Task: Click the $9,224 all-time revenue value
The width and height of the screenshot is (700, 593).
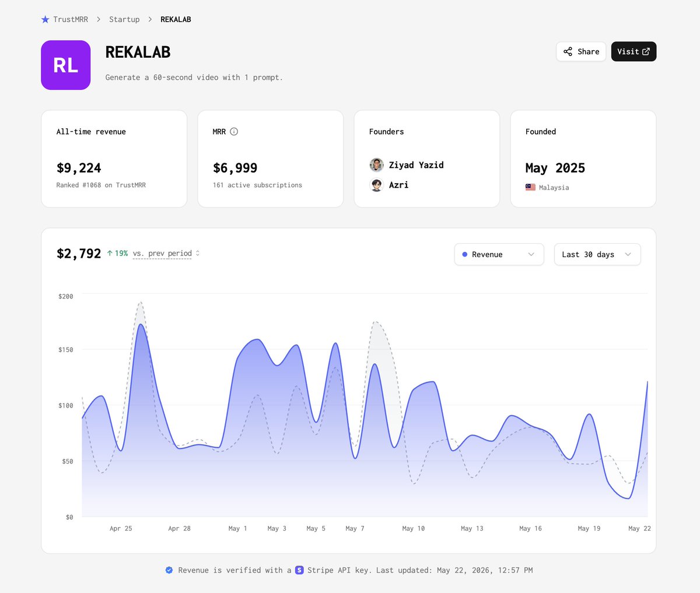Action: 79,168
